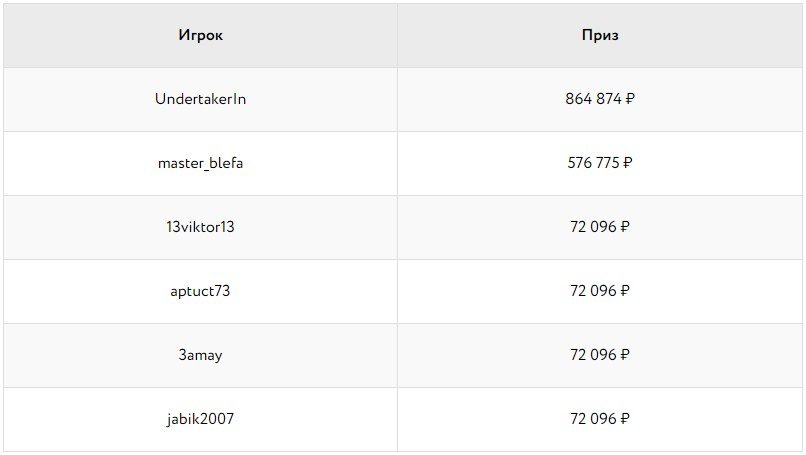Image resolution: width=806 pixels, height=455 pixels.
Task: Select the prize amount for aptuct73
Action: [593, 291]
